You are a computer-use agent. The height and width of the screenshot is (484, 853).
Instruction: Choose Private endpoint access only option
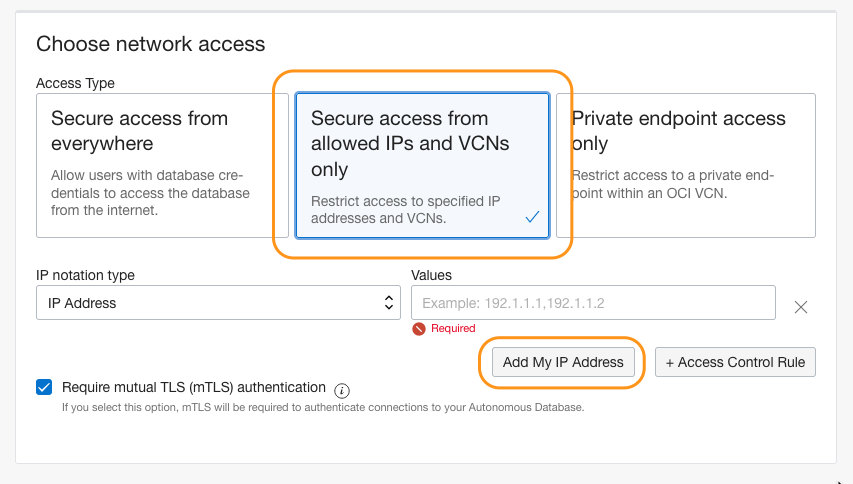tap(686, 165)
